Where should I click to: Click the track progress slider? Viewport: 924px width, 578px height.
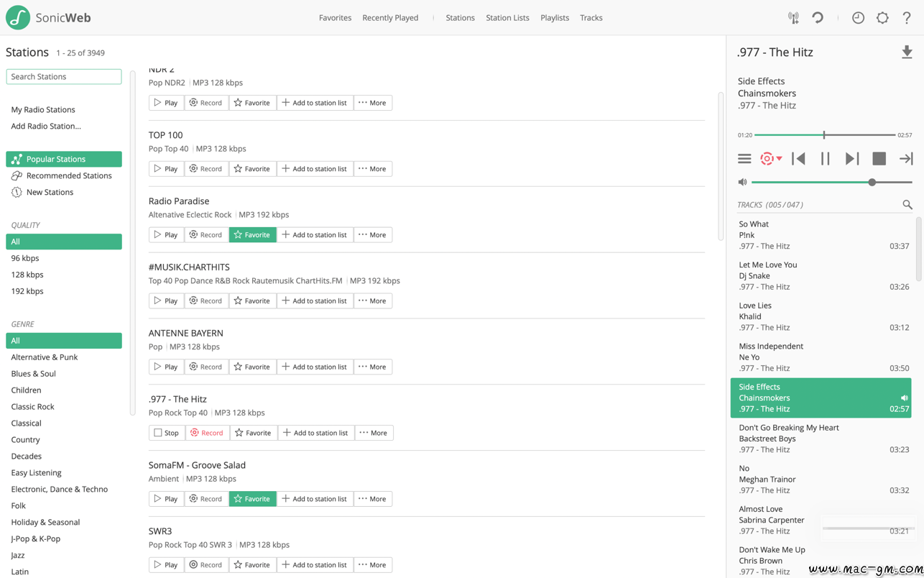click(x=825, y=135)
